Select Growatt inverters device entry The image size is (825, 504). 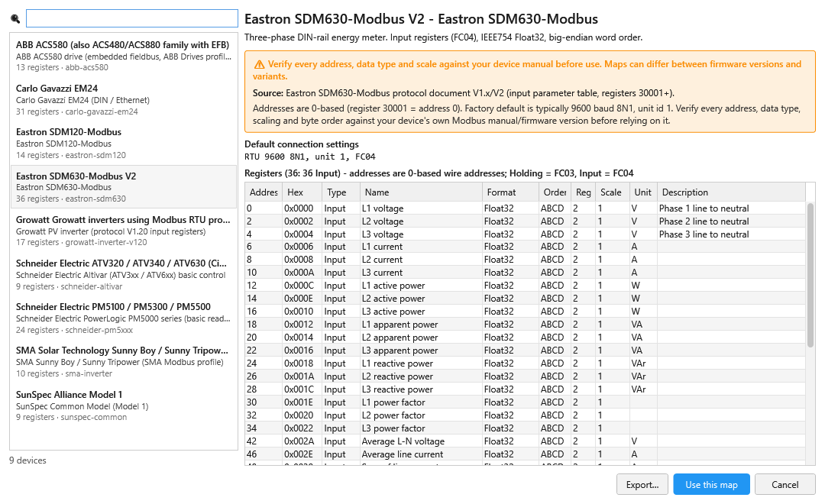[124, 231]
